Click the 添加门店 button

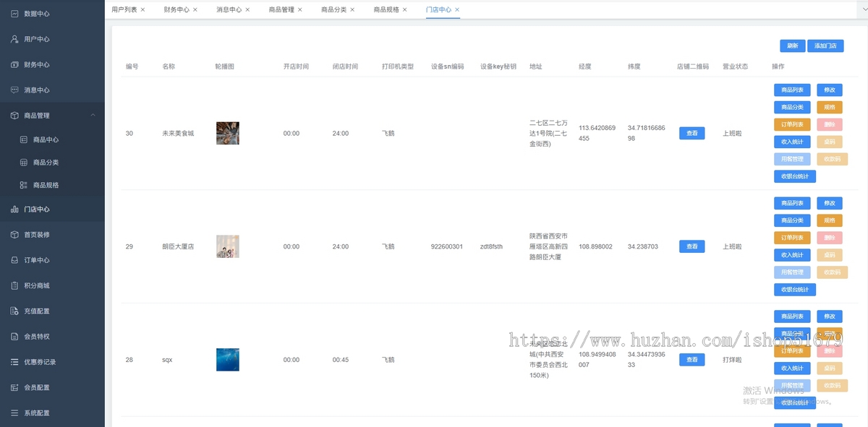[x=825, y=46]
